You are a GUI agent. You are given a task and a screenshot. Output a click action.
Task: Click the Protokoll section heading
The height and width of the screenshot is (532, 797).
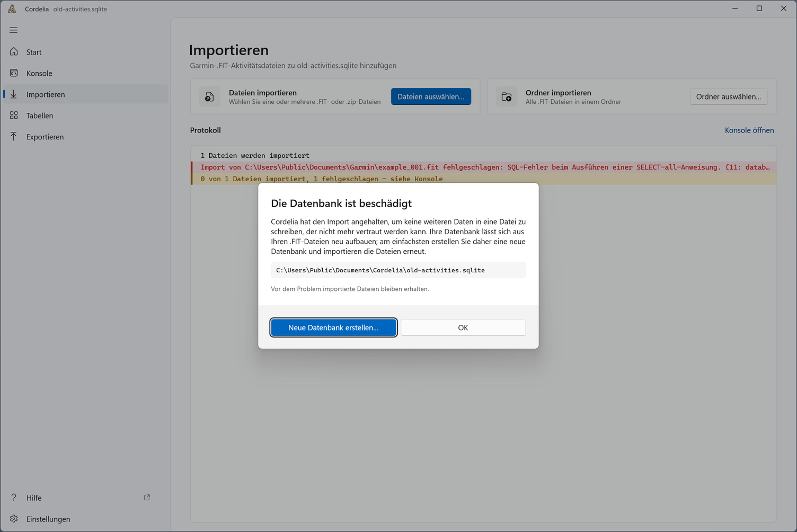click(x=206, y=130)
